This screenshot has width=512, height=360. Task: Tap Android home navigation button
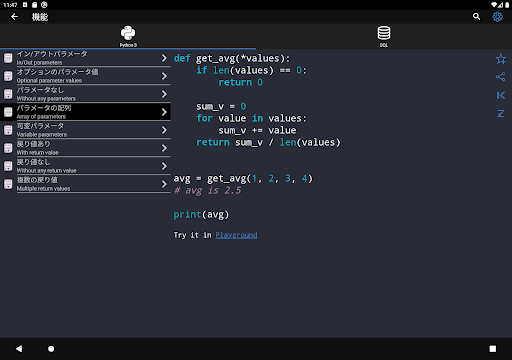click(x=51, y=349)
